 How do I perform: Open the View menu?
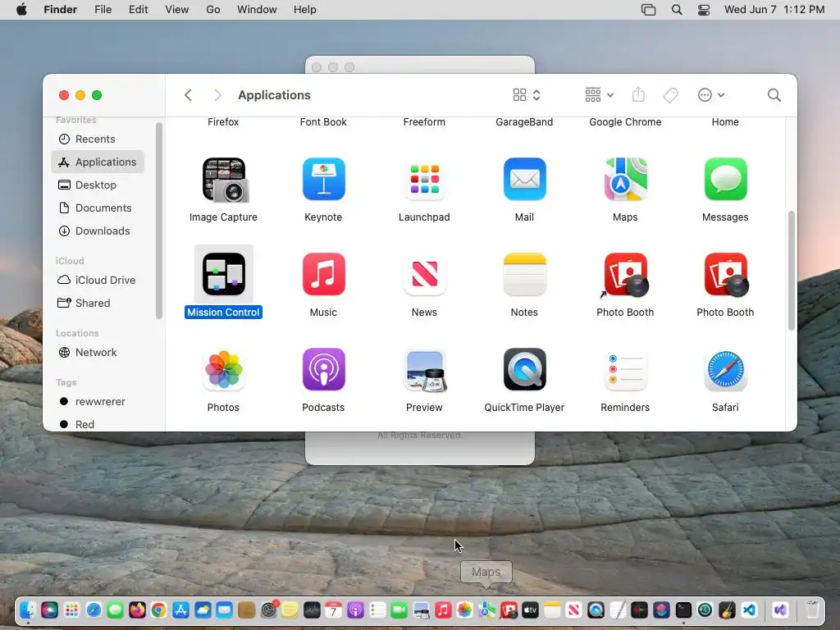(177, 10)
